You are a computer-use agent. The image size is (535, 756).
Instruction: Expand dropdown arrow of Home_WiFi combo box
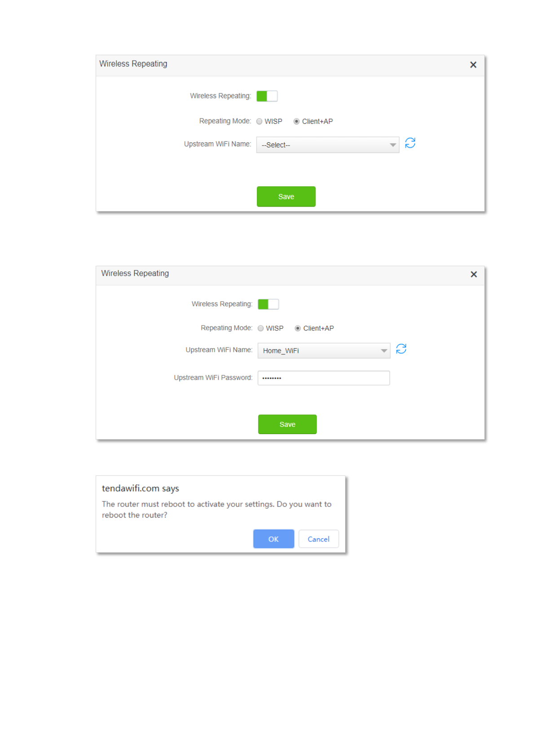384,351
